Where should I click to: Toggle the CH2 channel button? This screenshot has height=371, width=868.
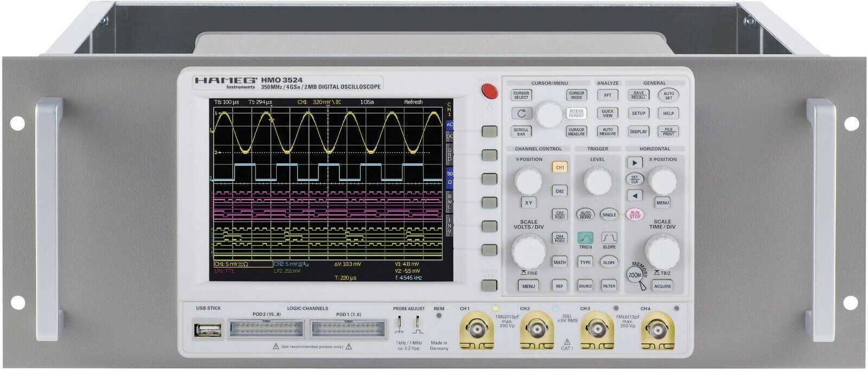coord(560,191)
